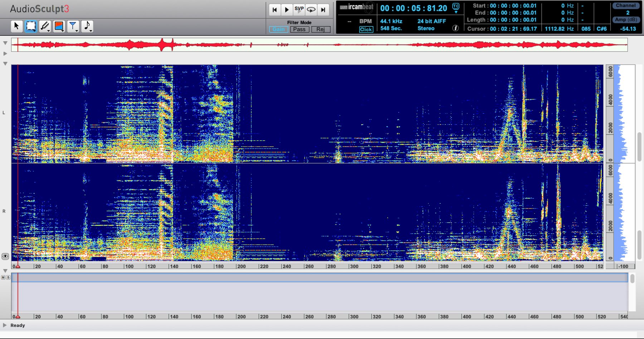Select the rectangular marquee selection tool
This screenshot has width=644, height=339.
pyautogui.click(x=31, y=26)
